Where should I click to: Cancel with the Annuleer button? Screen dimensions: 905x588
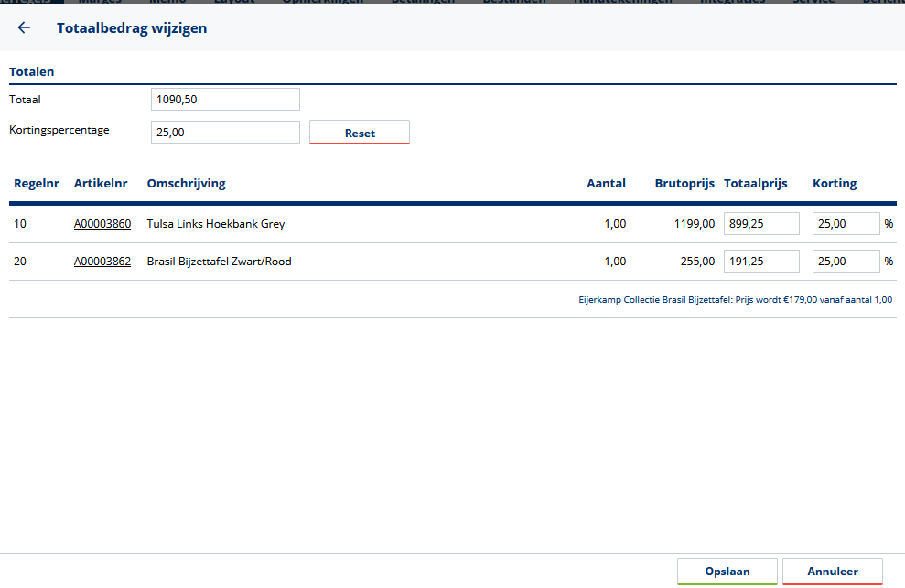point(833,572)
